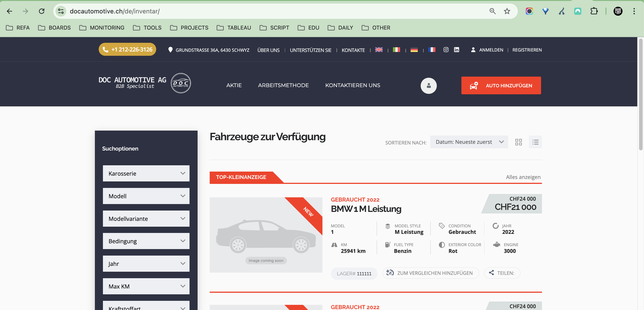Open the DAILY bookmarks folder
644x310 pixels.
pos(340,28)
